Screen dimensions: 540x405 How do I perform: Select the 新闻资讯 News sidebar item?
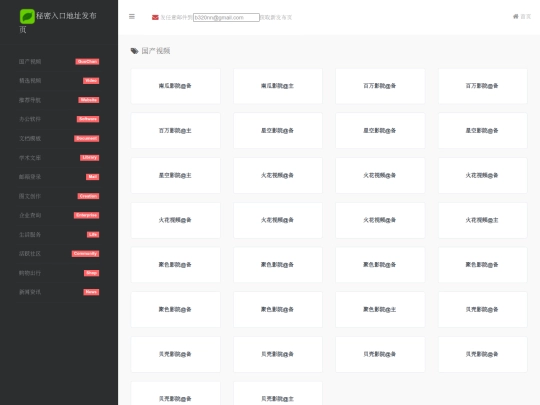(x=59, y=292)
